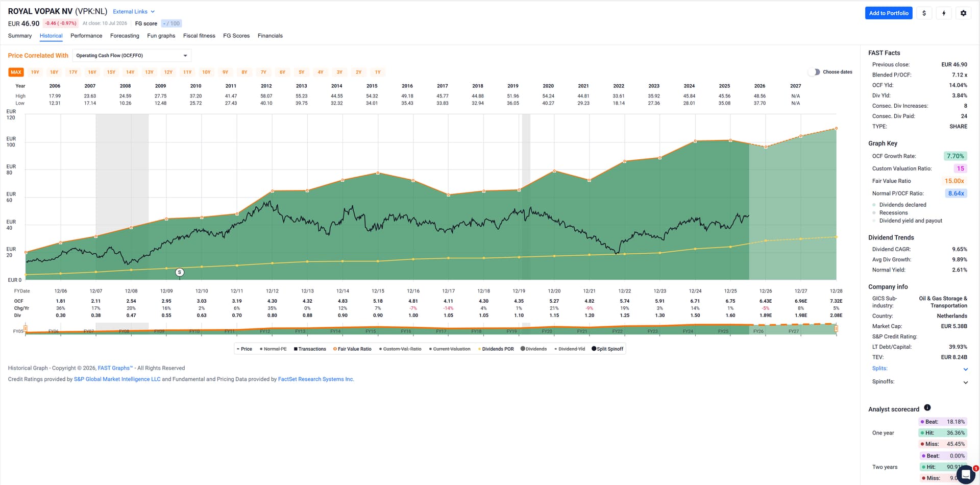Toggle Dividend Yld legend item

570,349
